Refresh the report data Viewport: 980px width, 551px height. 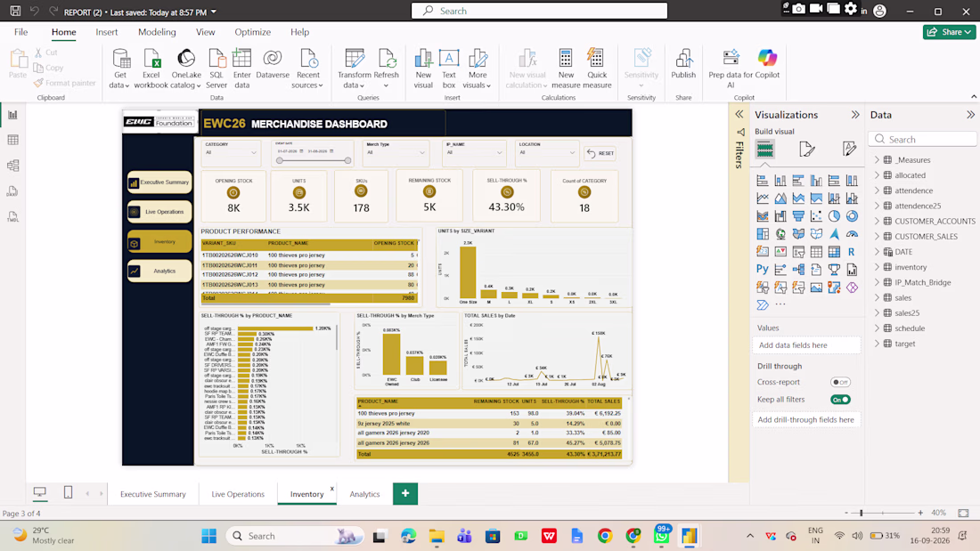[387, 69]
